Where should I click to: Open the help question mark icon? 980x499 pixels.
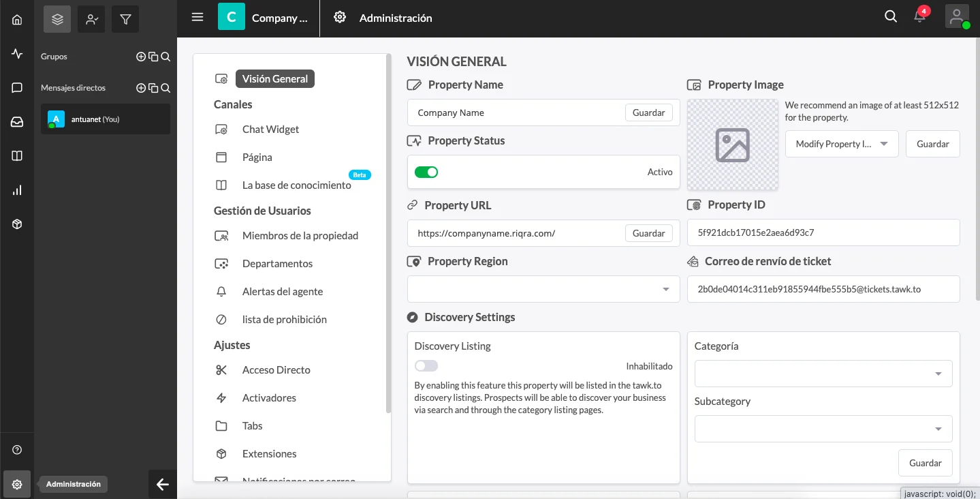pyautogui.click(x=17, y=450)
